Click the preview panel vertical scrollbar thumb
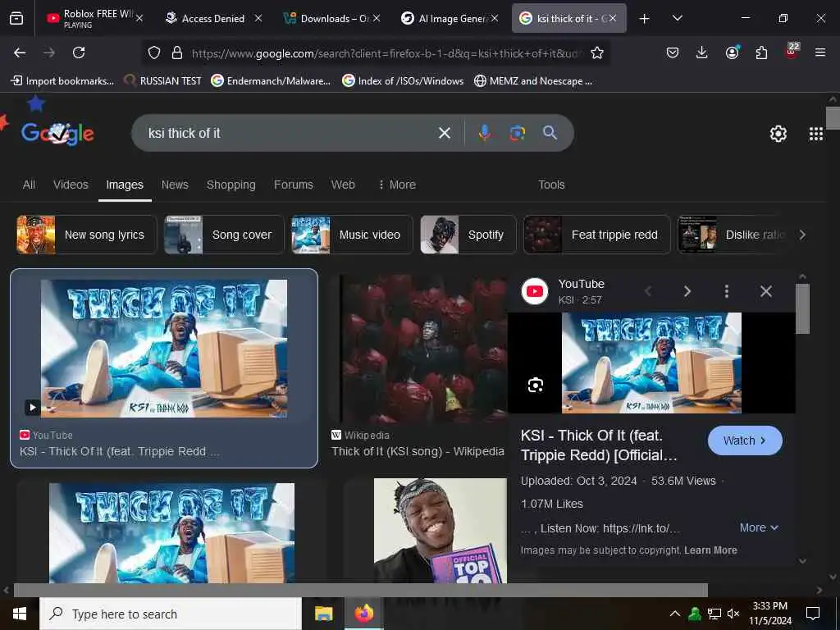840x630 pixels. [x=802, y=309]
